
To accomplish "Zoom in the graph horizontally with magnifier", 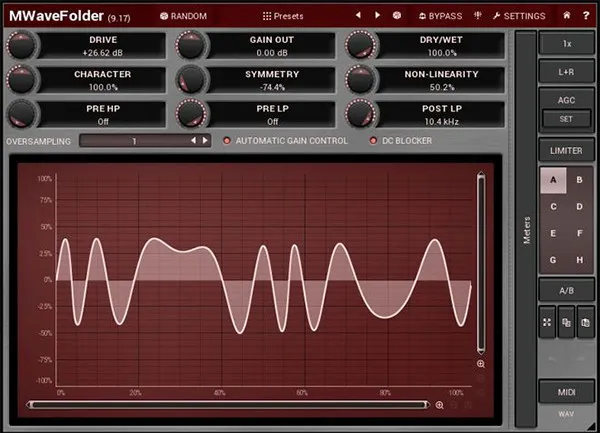I will (440, 405).
